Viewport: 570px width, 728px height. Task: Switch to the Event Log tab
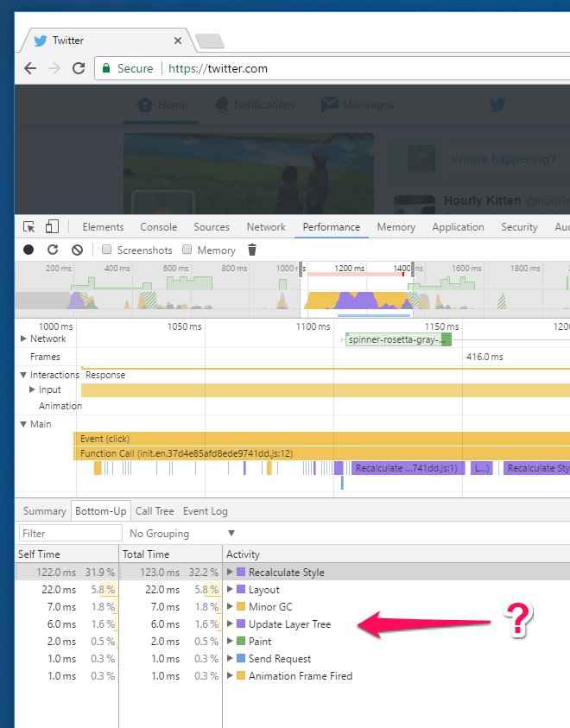[x=206, y=511]
